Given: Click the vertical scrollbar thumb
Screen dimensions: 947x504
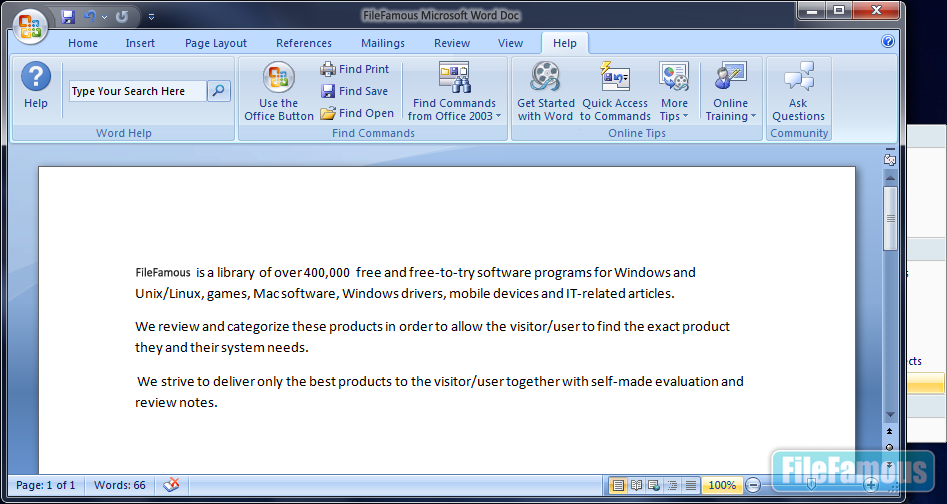Looking at the screenshot, I should [x=890, y=218].
